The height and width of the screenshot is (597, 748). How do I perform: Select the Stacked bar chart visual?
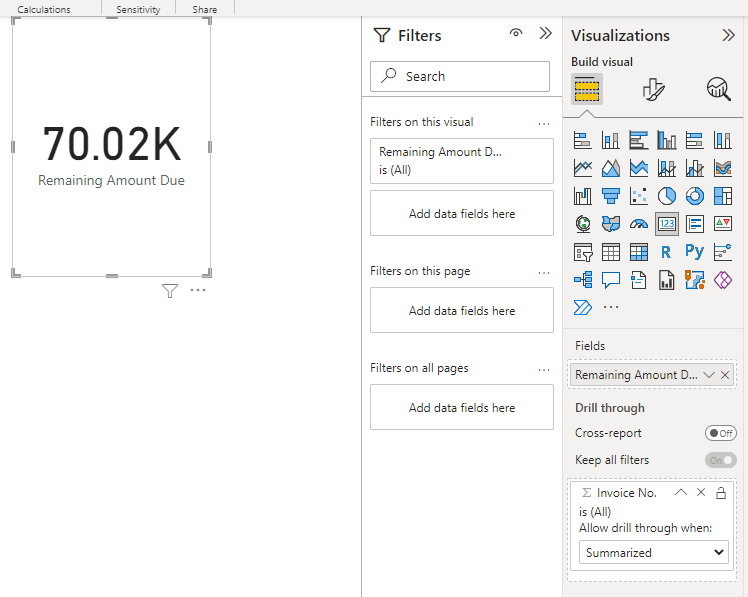click(582, 140)
